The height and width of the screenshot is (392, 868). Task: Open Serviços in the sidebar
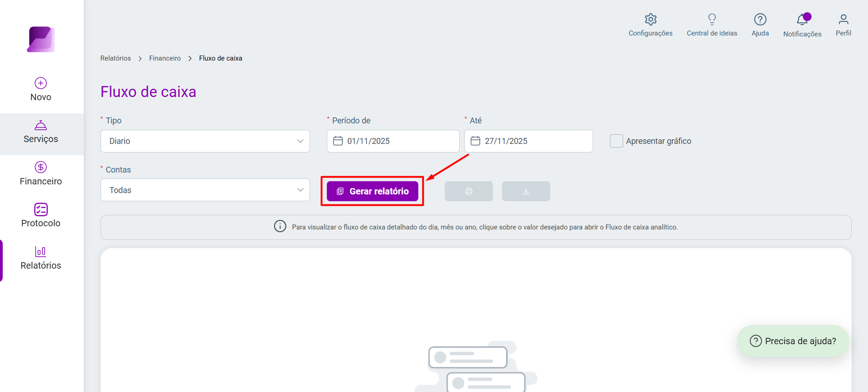pos(41,133)
